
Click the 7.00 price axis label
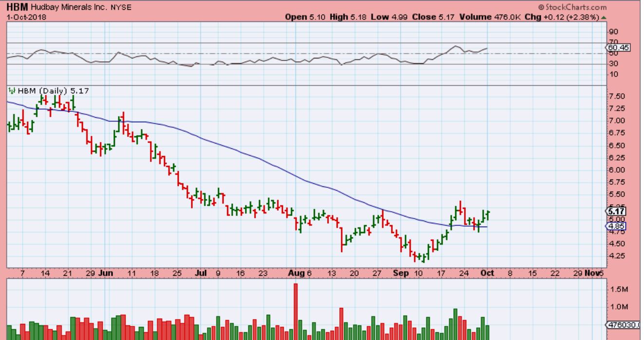(x=616, y=121)
